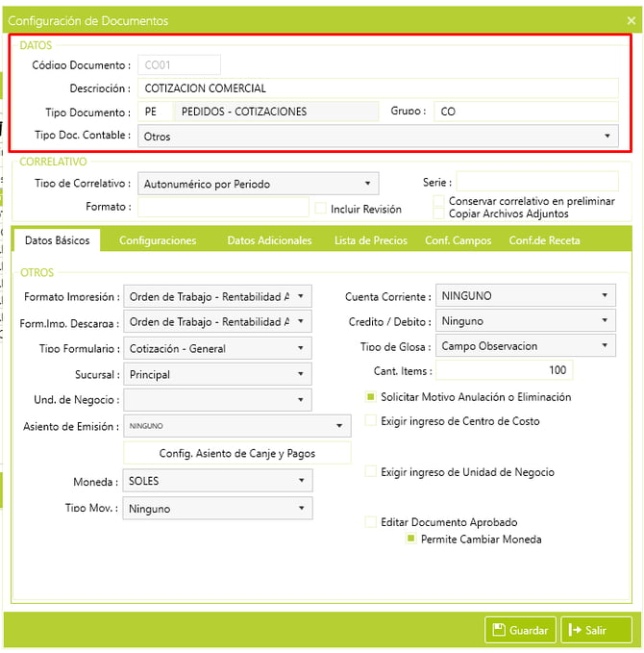The width and height of the screenshot is (644, 653).
Task: Expand the Moneda SOLES dropdown
Action: click(x=218, y=481)
